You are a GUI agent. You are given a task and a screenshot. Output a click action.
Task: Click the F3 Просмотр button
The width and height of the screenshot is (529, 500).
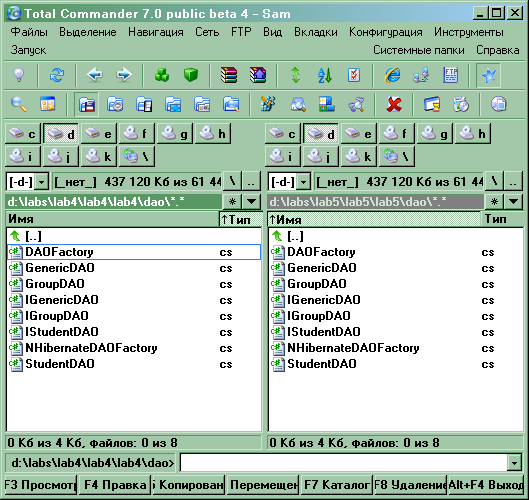pos(40,485)
